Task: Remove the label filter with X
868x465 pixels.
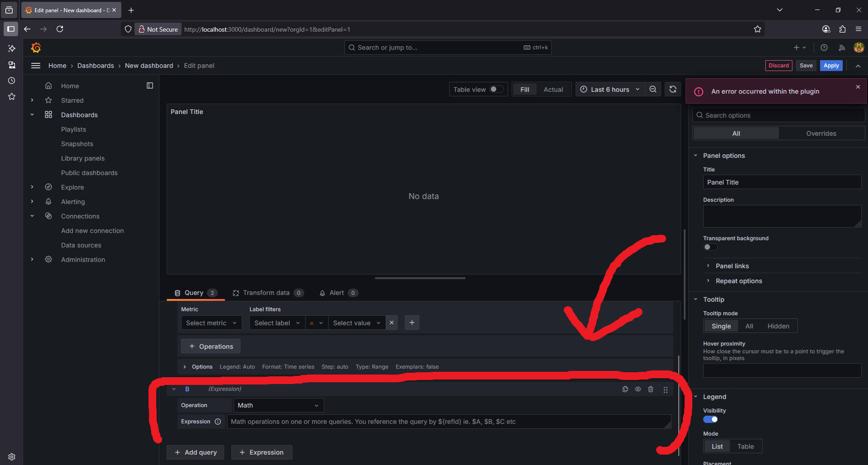Action: pos(392,323)
